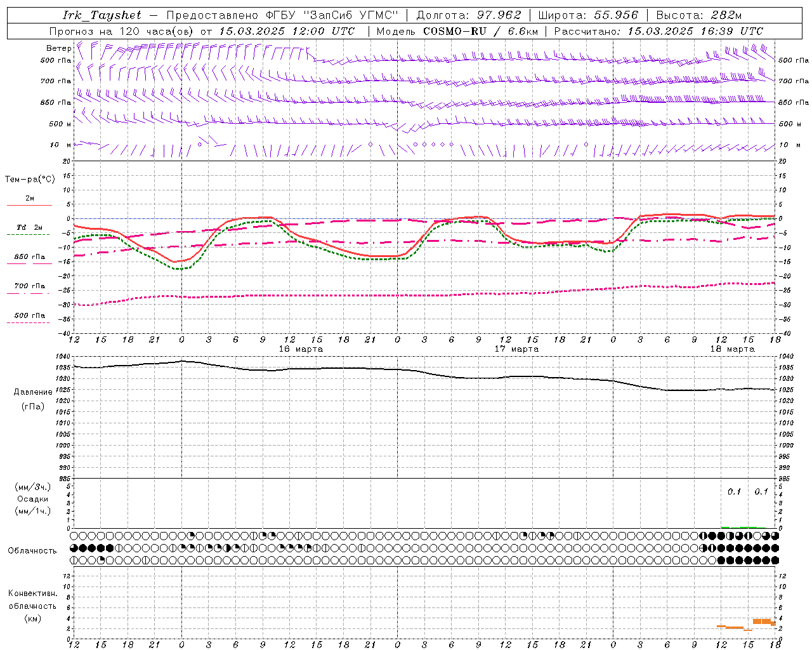Click the "(мм/3ч.)" unit label
This screenshot has height=650, width=812.
(x=32, y=487)
